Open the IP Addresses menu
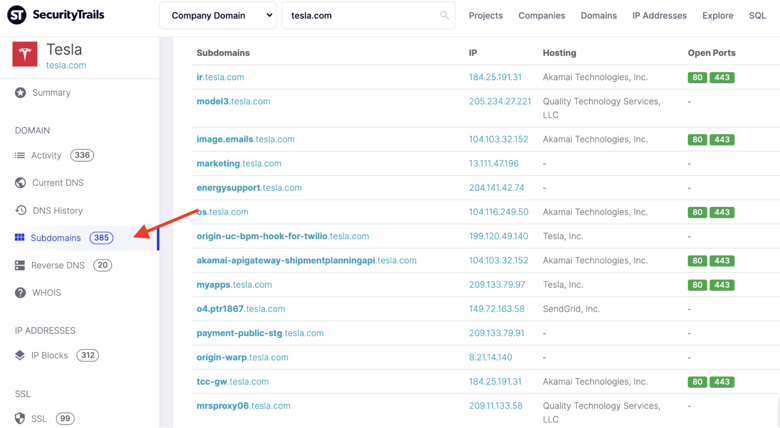The height and width of the screenshot is (428, 780). [x=659, y=15]
